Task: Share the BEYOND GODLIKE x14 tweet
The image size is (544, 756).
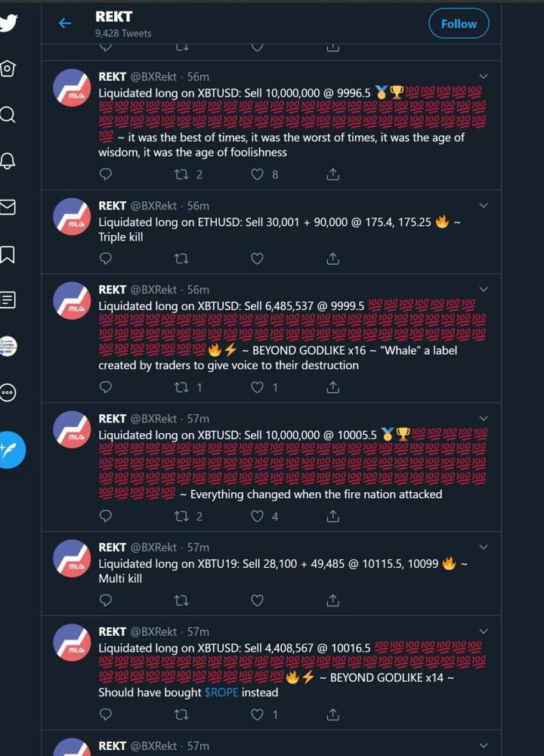Action: pyautogui.click(x=333, y=714)
